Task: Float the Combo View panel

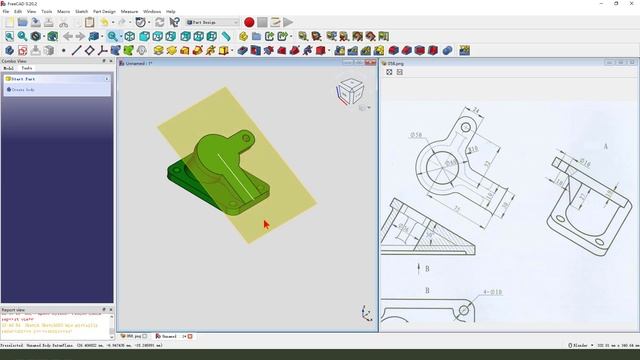Action: [x=104, y=61]
